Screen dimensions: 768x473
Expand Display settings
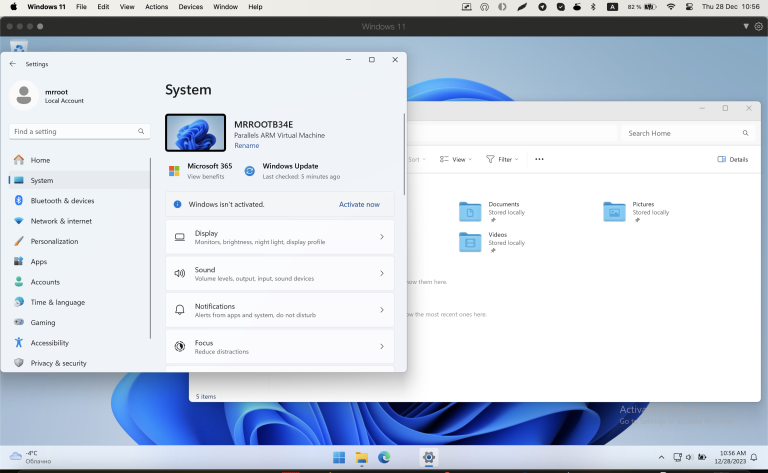click(x=279, y=237)
